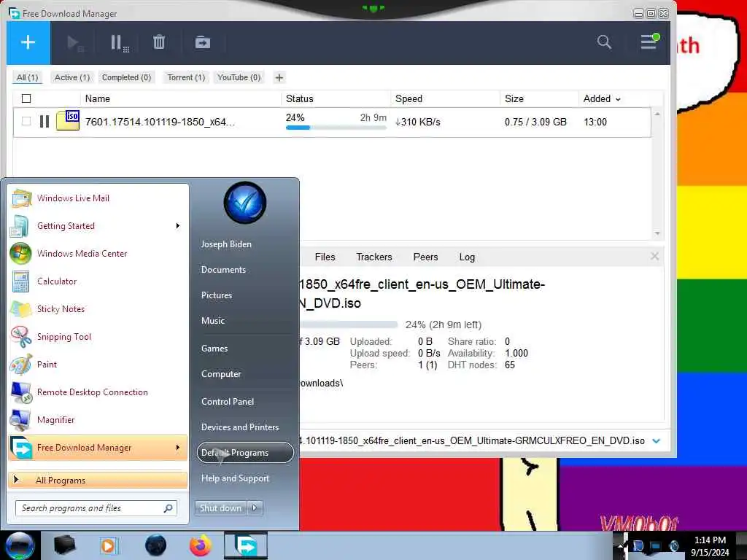Sort by the Name column header

pos(98,98)
